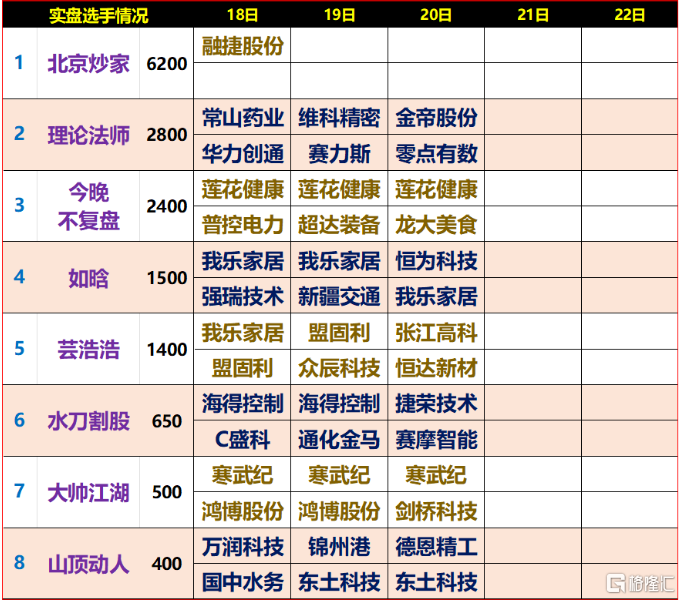Click the 恒为科技 cell
The image size is (681, 600).
click(436, 260)
